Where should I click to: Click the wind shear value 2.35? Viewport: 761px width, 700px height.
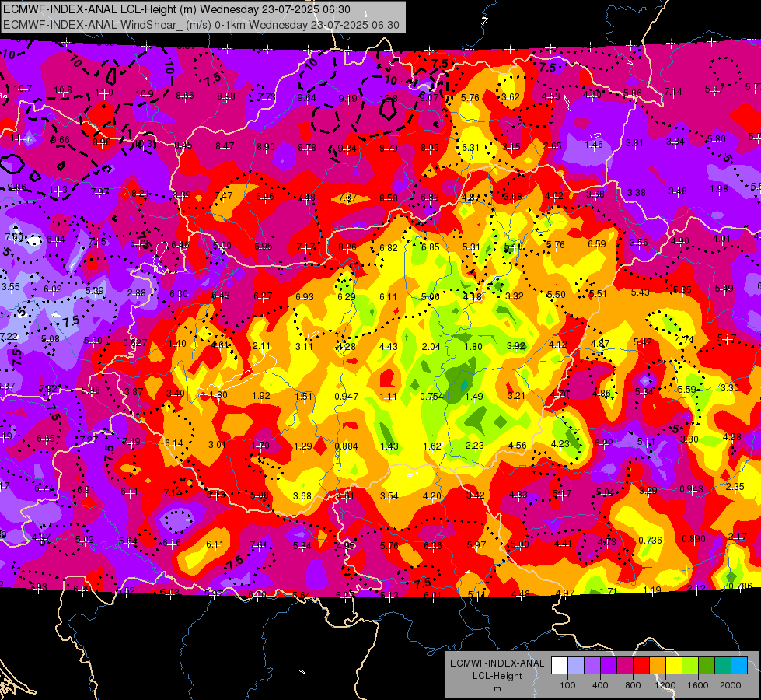(x=735, y=487)
